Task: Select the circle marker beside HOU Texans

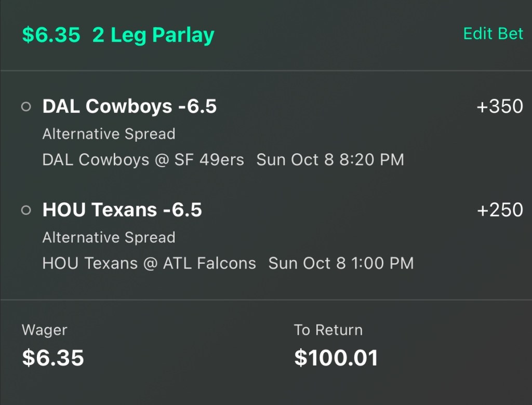Action: tap(26, 210)
